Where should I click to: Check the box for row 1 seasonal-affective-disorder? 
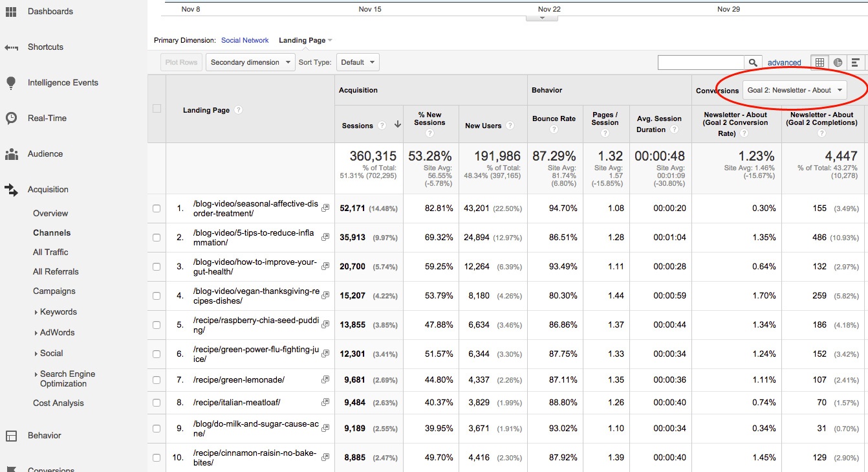(x=157, y=208)
